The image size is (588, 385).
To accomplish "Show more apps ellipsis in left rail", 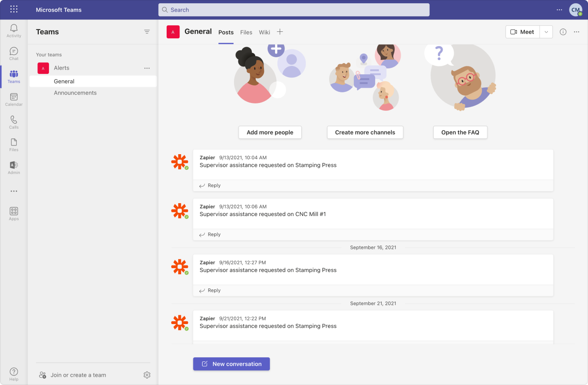I will (14, 191).
